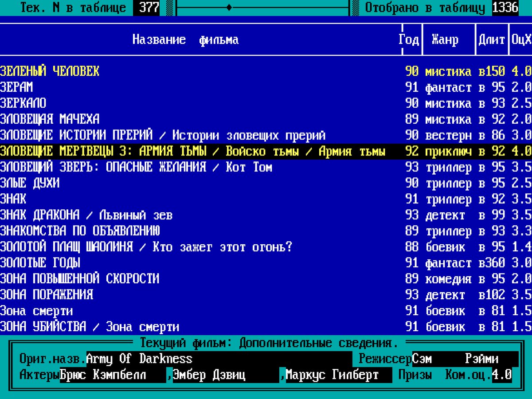Select the film 'ЗОНА ПОРАЖЕНИЯ'
Screen dimensions: 532x399
click(x=266, y=295)
